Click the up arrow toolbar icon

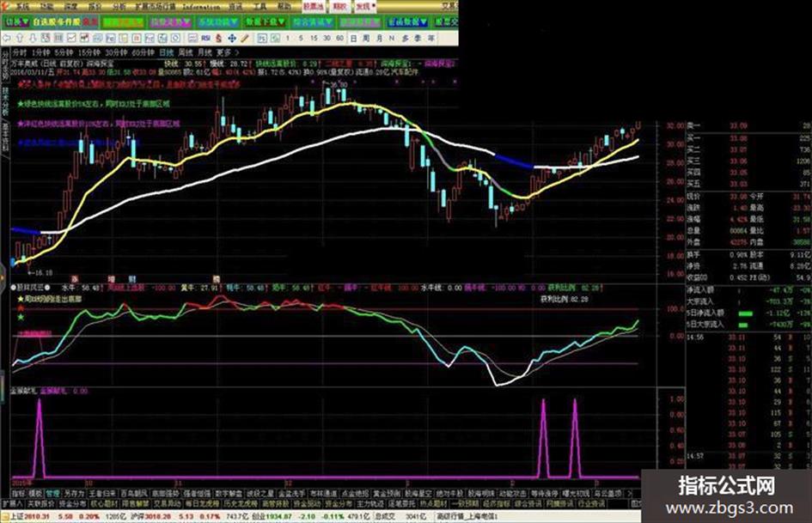(x=20, y=38)
